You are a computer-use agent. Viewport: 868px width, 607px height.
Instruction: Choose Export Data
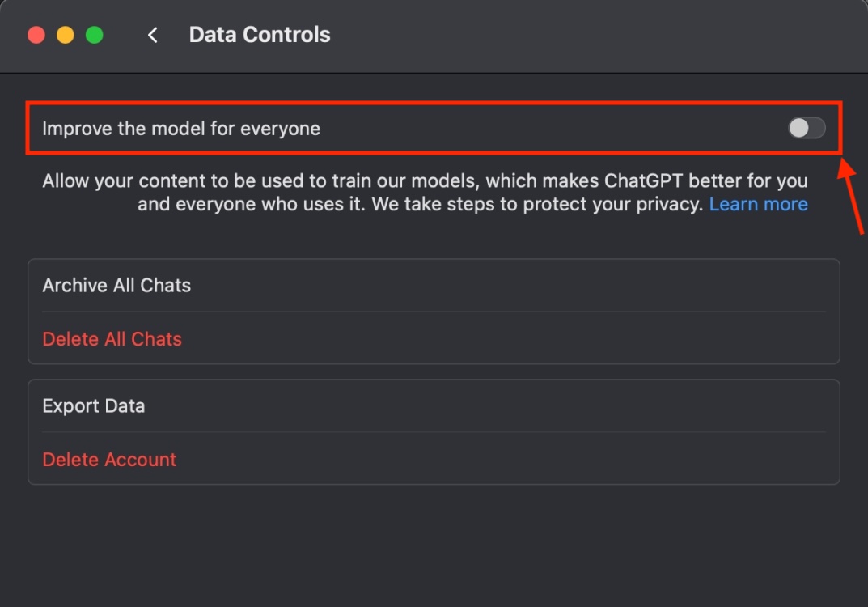click(x=94, y=405)
